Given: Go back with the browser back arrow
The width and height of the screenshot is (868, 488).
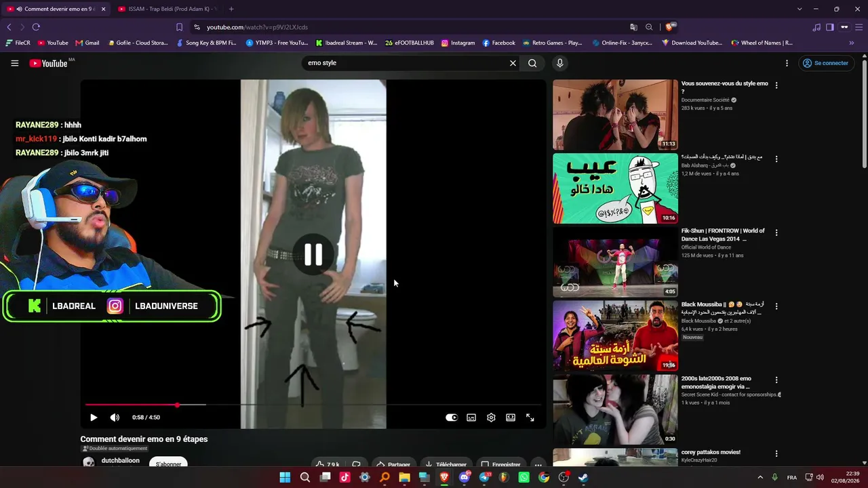Looking at the screenshot, I should click(x=9, y=27).
